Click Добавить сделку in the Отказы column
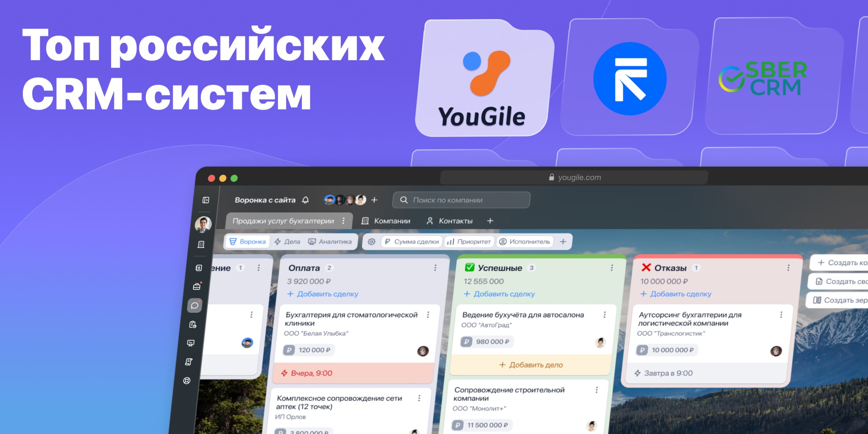 [x=676, y=294]
